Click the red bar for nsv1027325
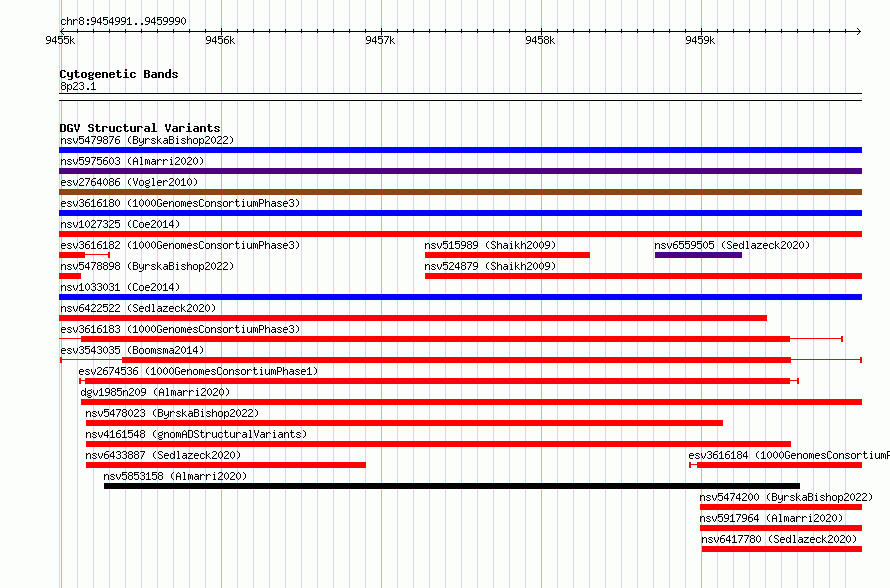The image size is (890, 588). point(460,234)
